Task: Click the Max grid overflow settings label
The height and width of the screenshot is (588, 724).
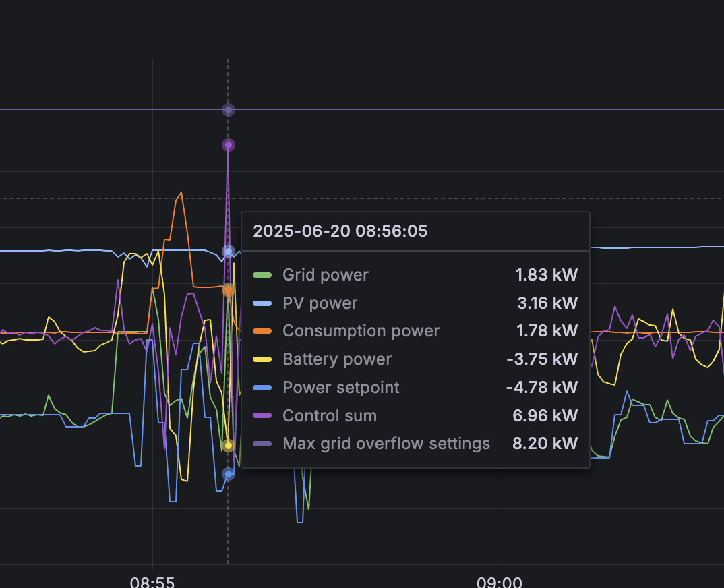Action: coord(386,444)
